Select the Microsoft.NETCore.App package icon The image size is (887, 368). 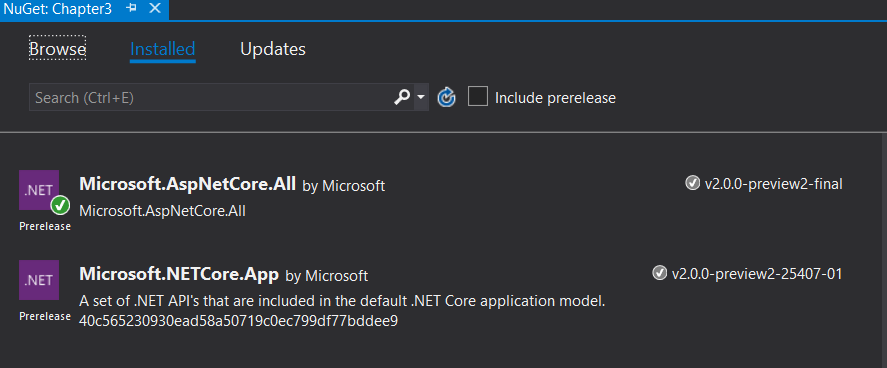click(39, 280)
